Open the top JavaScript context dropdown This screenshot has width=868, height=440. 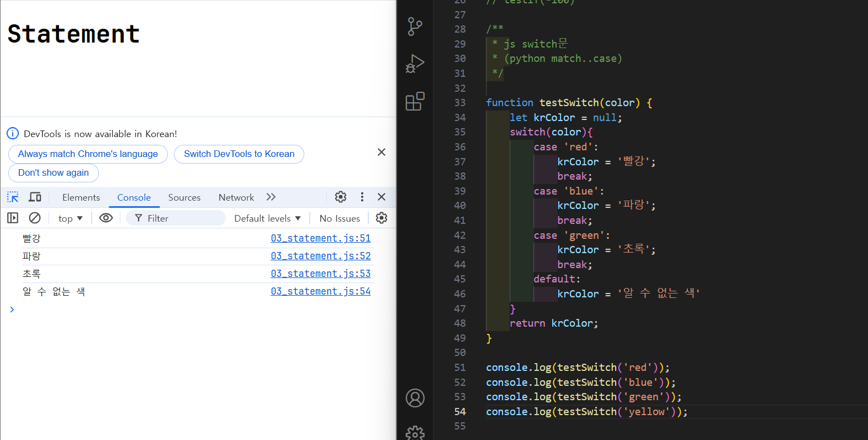[70, 218]
